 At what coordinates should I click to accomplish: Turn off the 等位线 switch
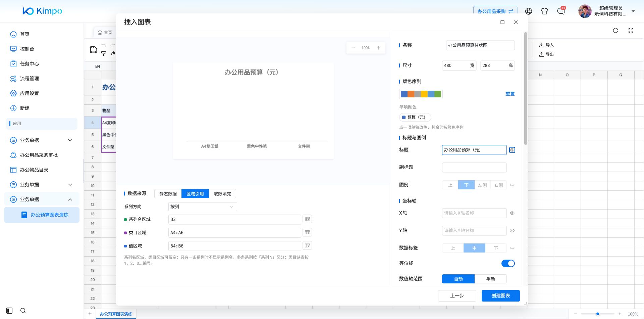point(508,264)
